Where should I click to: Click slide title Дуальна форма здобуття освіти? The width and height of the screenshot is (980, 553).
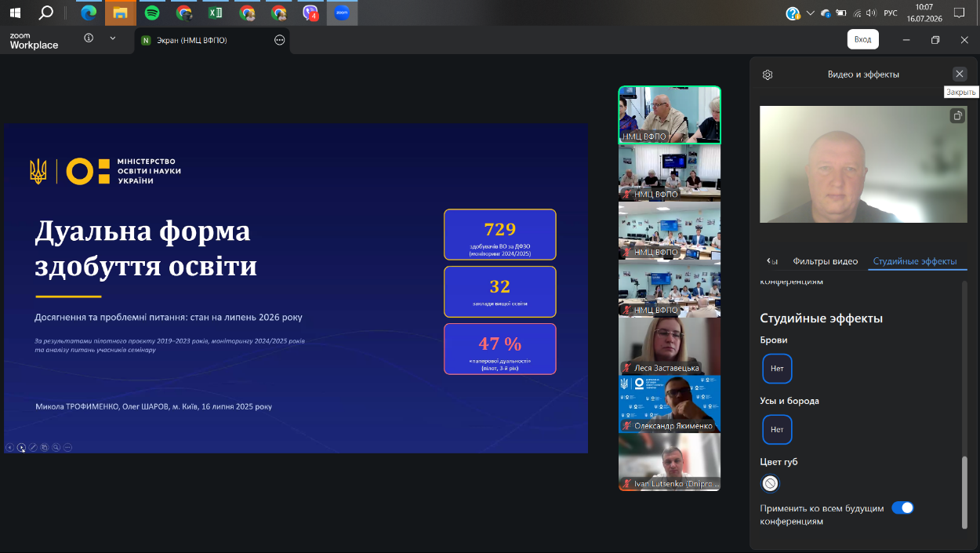[146, 249]
